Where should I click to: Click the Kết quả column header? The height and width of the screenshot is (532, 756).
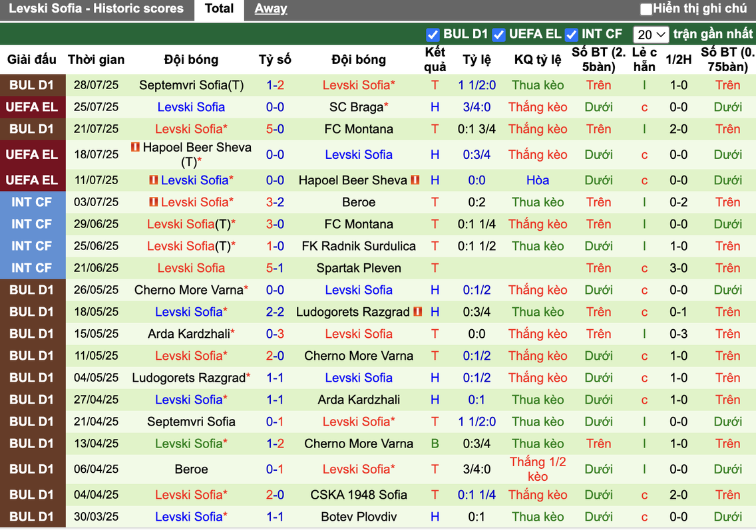435,60
